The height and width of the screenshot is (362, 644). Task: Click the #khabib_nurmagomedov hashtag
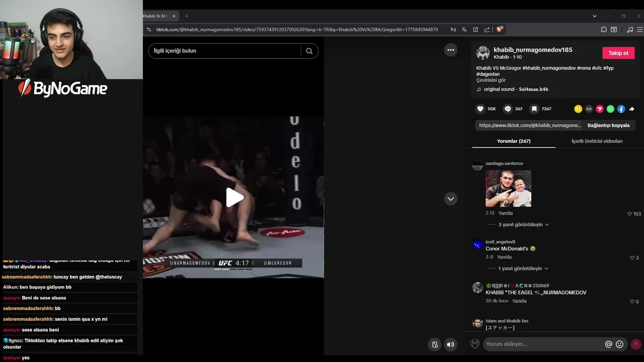click(x=548, y=68)
